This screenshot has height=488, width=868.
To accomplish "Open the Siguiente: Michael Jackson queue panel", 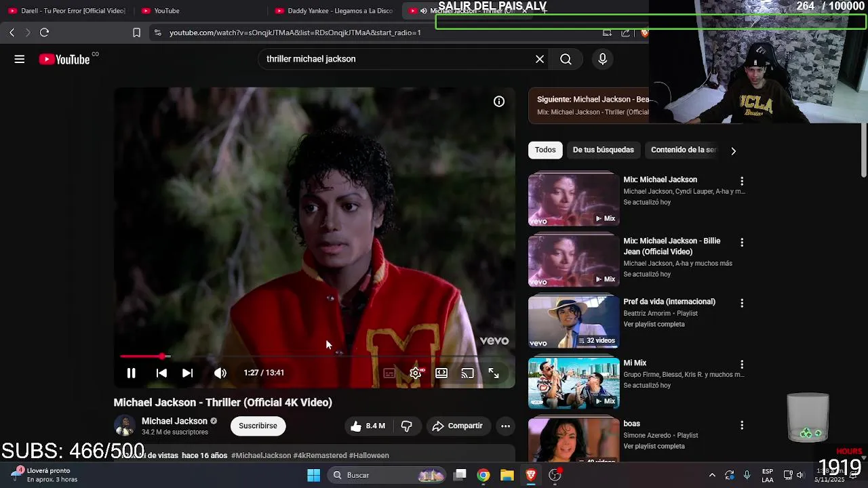I will click(x=589, y=105).
